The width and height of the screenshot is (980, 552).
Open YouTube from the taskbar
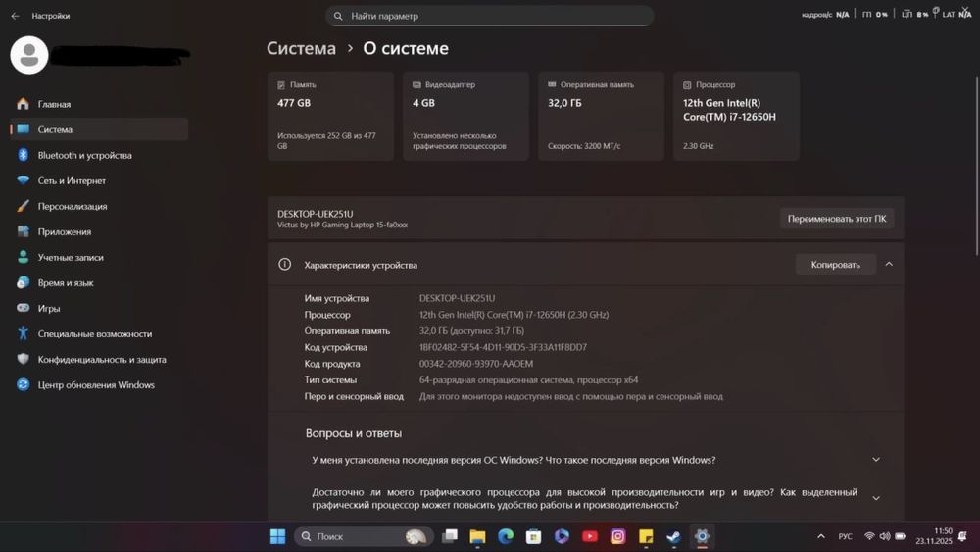pos(589,536)
